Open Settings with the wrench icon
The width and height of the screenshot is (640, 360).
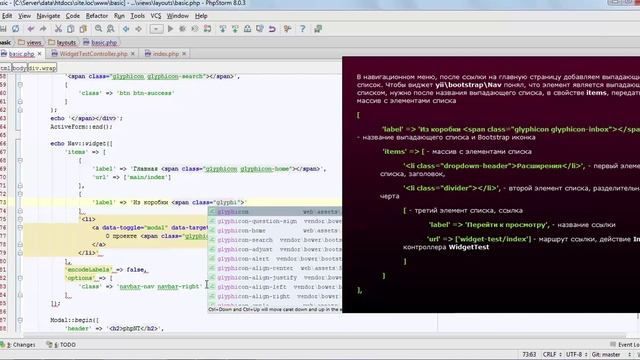287,29
